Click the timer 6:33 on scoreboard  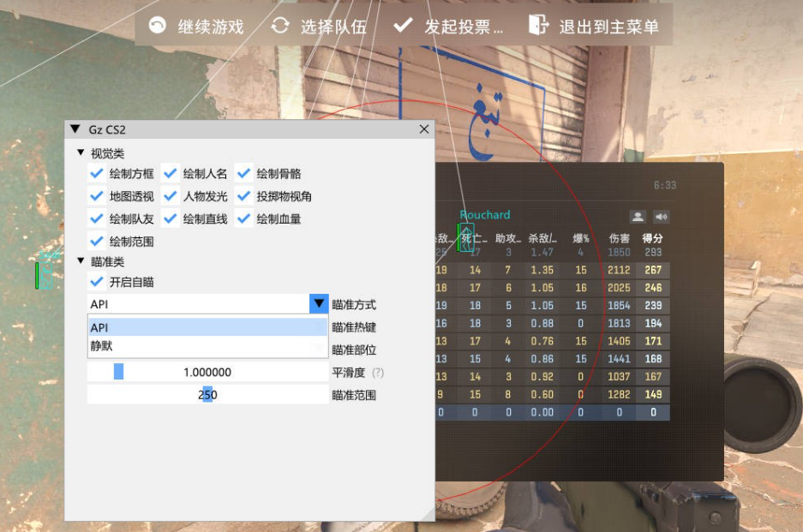coord(665,185)
